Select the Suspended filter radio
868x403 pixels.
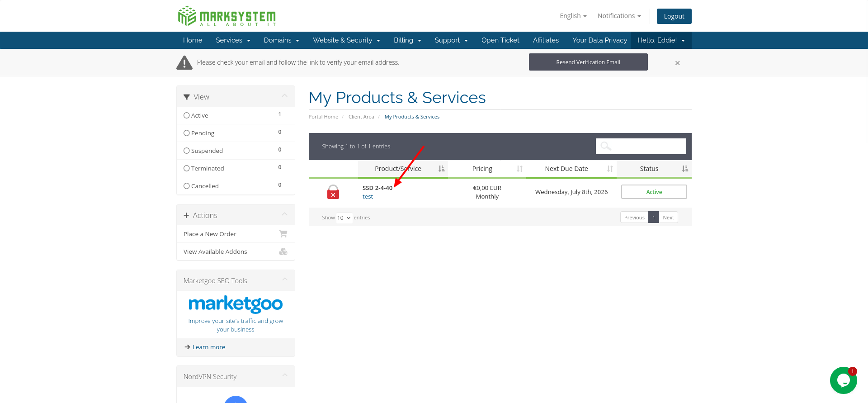(x=186, y=151)
